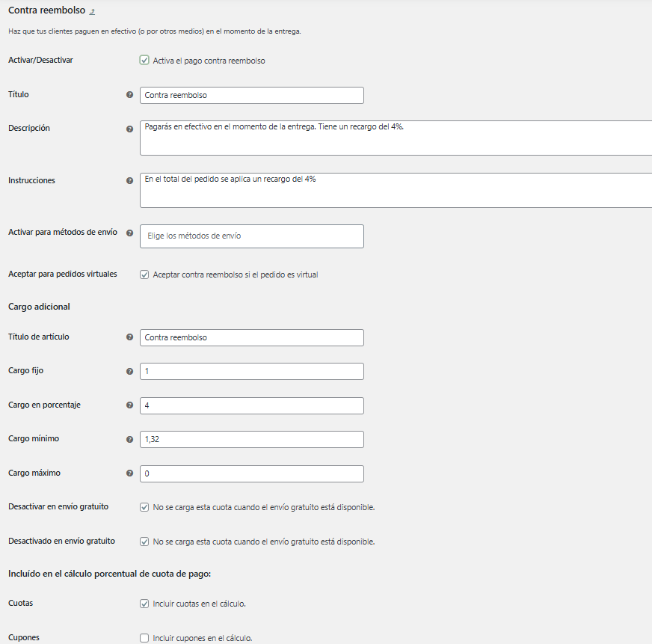The height and width of the screenshot is (644, 652).
Task: Select the Cargo mínimo field containing 1,32
Action: [252, 439]
